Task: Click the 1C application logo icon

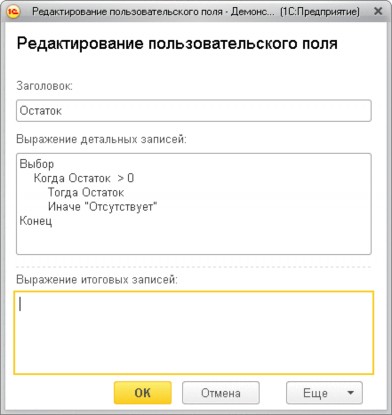Action: pos(14,12)
